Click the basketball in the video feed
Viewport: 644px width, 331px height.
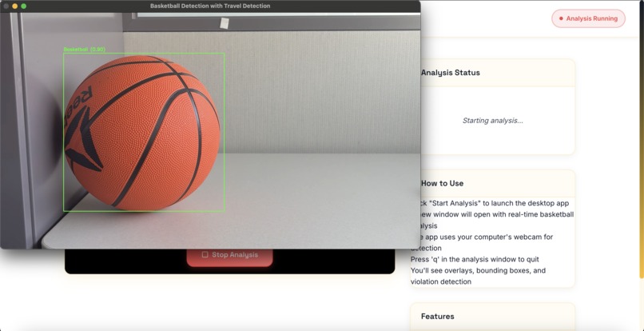142,133
